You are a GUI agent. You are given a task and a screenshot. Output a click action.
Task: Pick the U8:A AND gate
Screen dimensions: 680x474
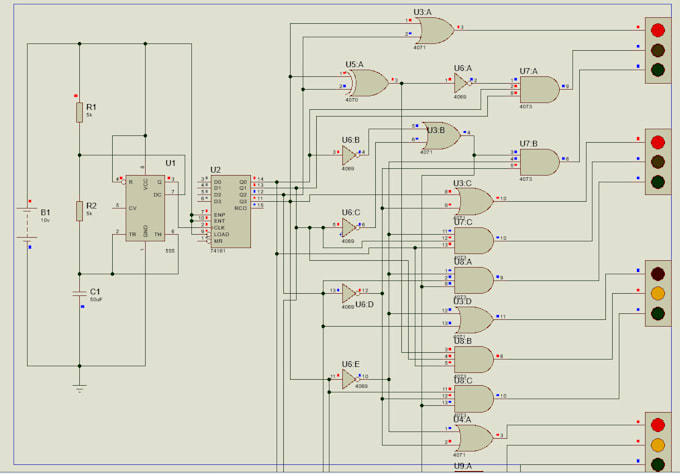474,280
